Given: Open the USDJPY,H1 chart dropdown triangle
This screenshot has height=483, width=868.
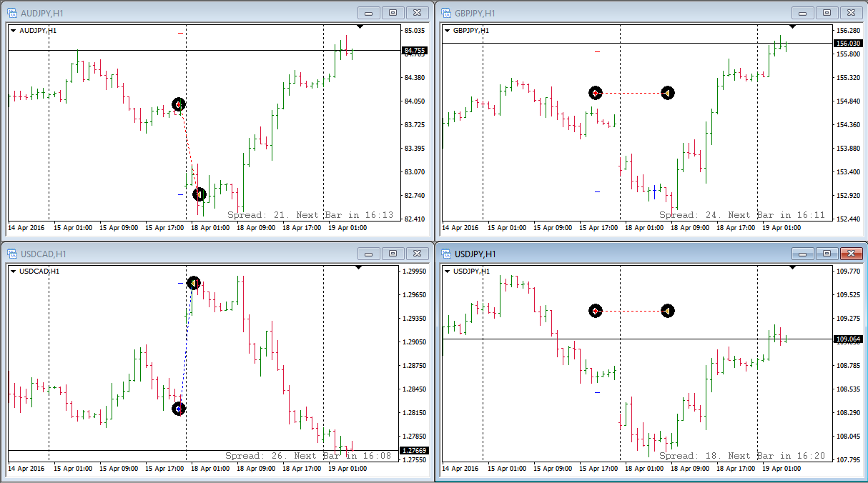Looking at the screenshot, I should click(448, 272).
